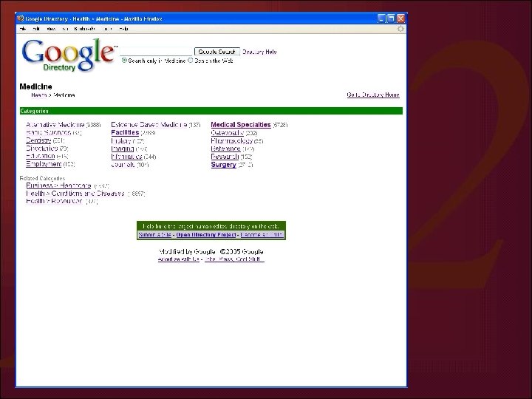Click the 'Related Categories' label
Screen dimensions: 532x399
(x=42, y=178)
